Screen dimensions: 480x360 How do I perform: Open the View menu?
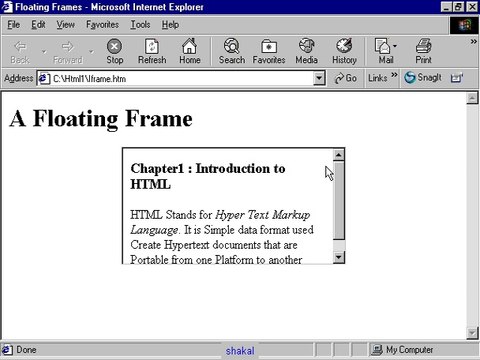(x=65, y=25)
